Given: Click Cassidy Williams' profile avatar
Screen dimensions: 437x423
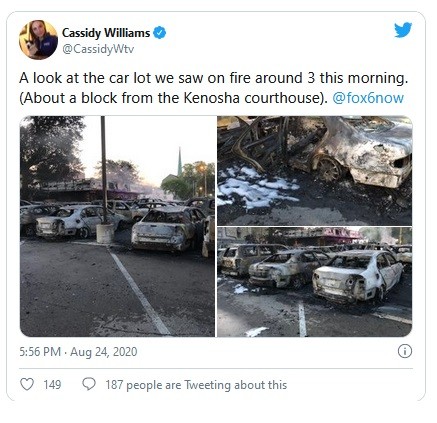Looking at the screenshot, I should 38,40.
